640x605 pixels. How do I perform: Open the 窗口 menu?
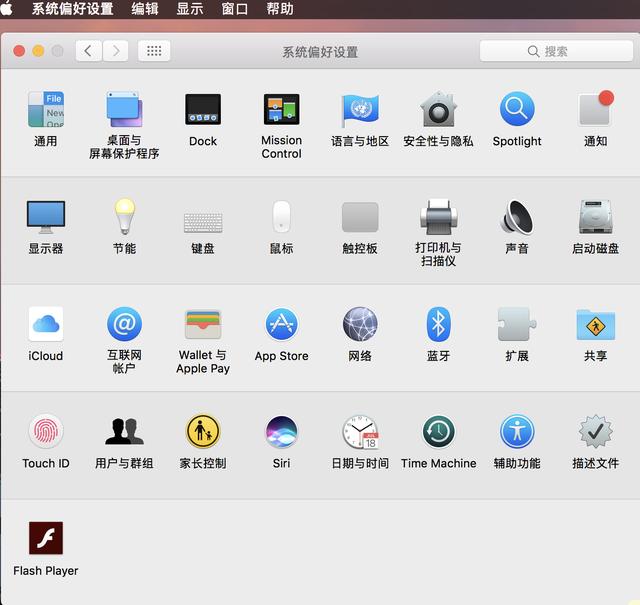pos(235,9)
